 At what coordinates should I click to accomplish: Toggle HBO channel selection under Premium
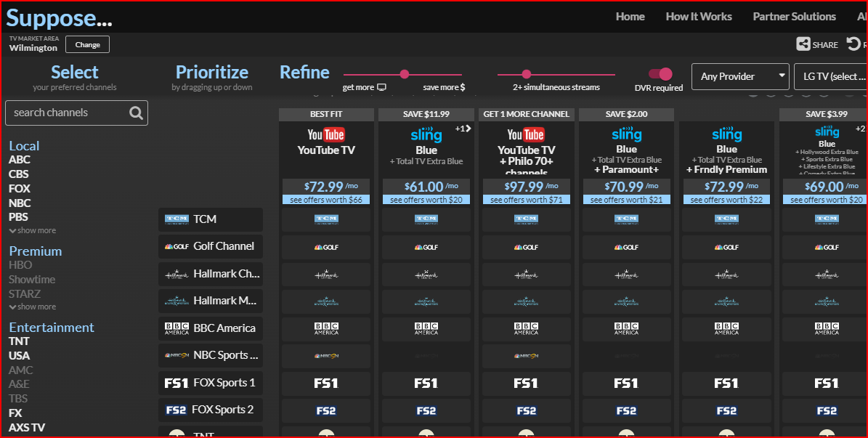20,265
